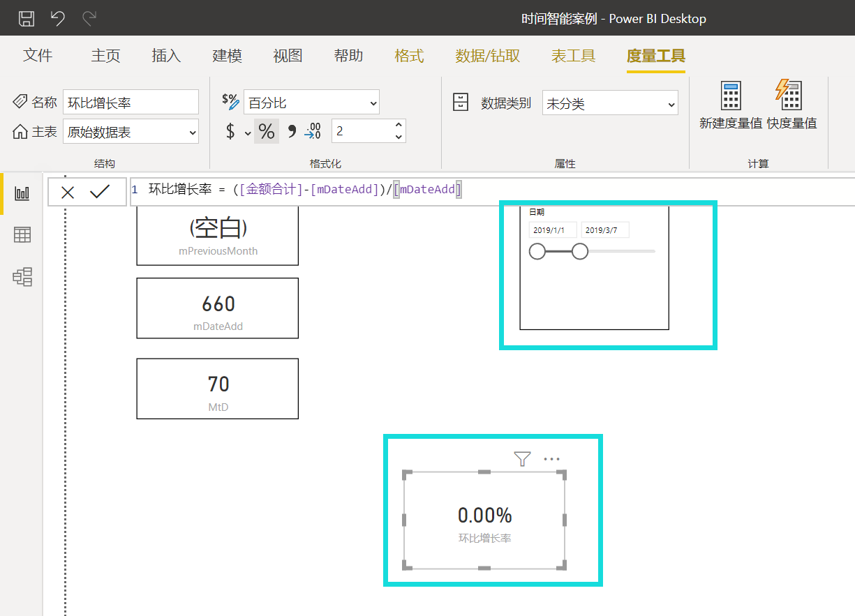Commit the formula with checkmark icon
This screenshot has height=616, width=855.
tap(101, 192)
